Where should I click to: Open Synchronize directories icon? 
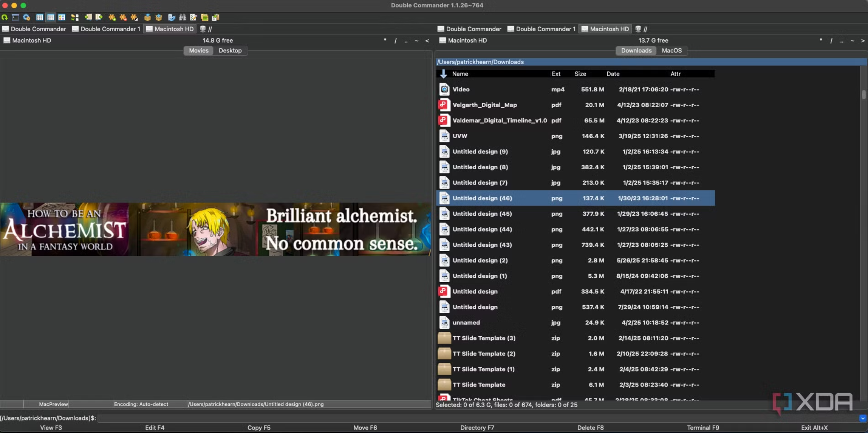205,17
